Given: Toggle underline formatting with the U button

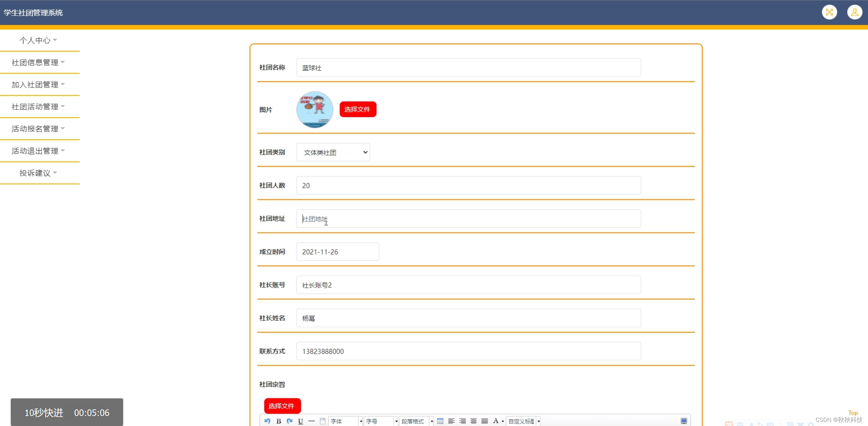Looking at the screenshot, I should [x=300, y=421].
